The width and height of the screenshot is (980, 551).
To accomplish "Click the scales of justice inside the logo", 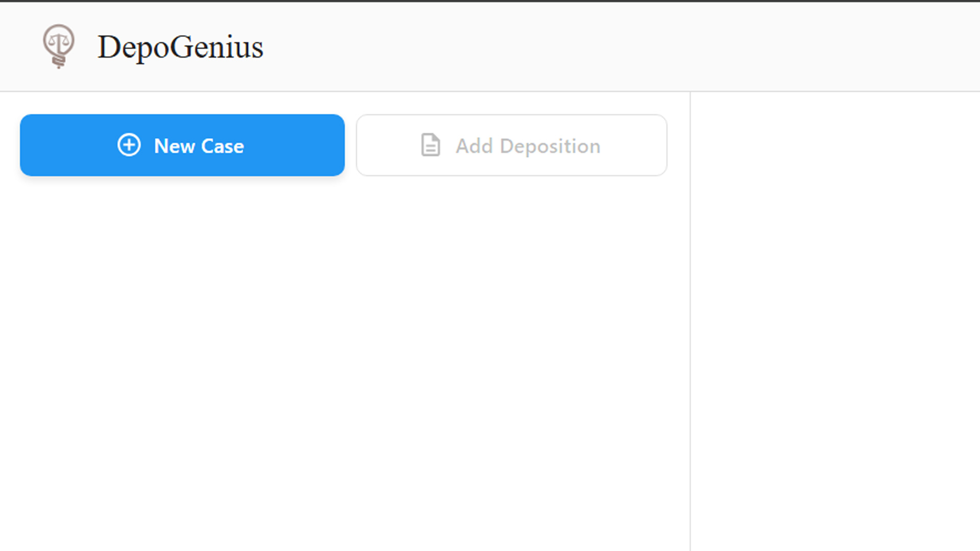I will [x=59, y=42].
